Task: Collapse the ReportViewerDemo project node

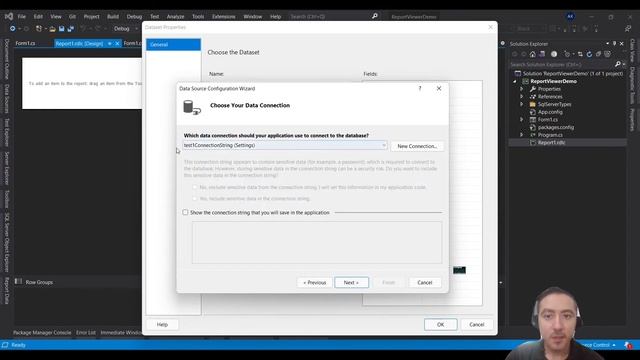Action: pyautogui.click(x=515, y=81)
